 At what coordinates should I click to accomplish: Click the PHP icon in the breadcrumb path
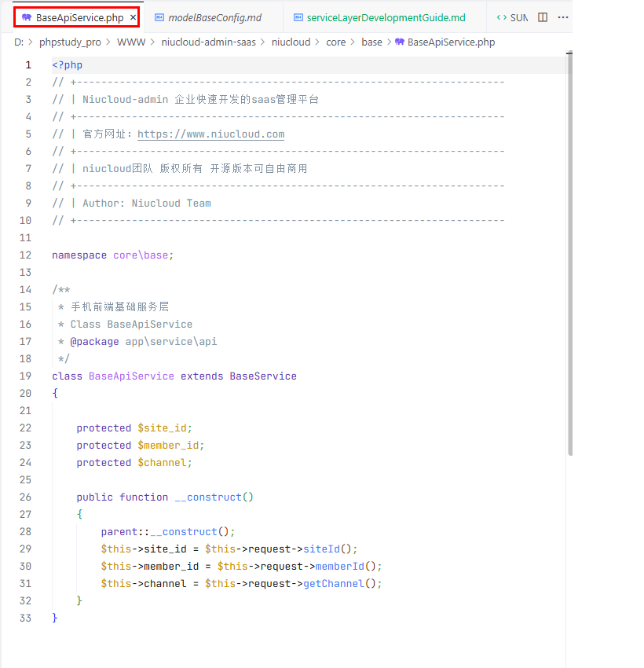pyautogui.click(x=400, y=42)
